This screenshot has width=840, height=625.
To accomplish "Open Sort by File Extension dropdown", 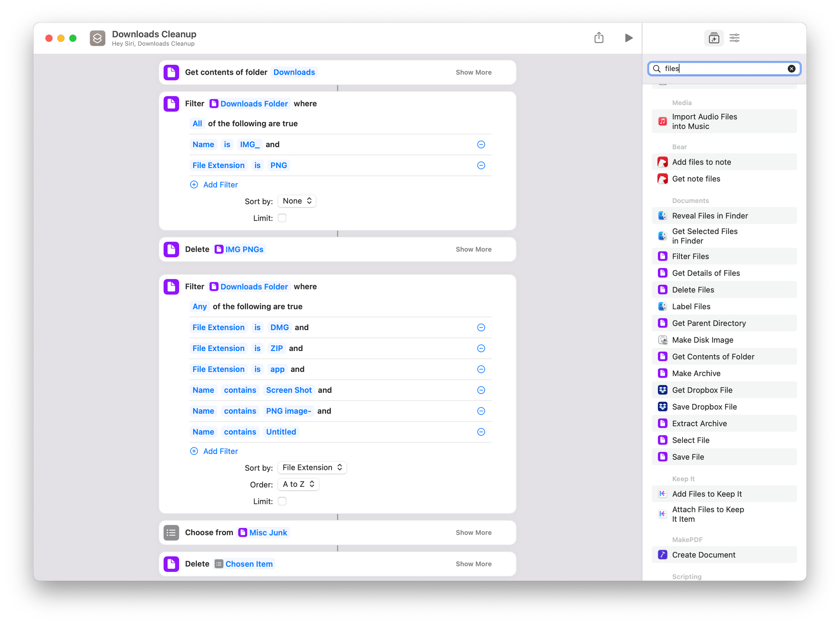I will click(312, 468).
